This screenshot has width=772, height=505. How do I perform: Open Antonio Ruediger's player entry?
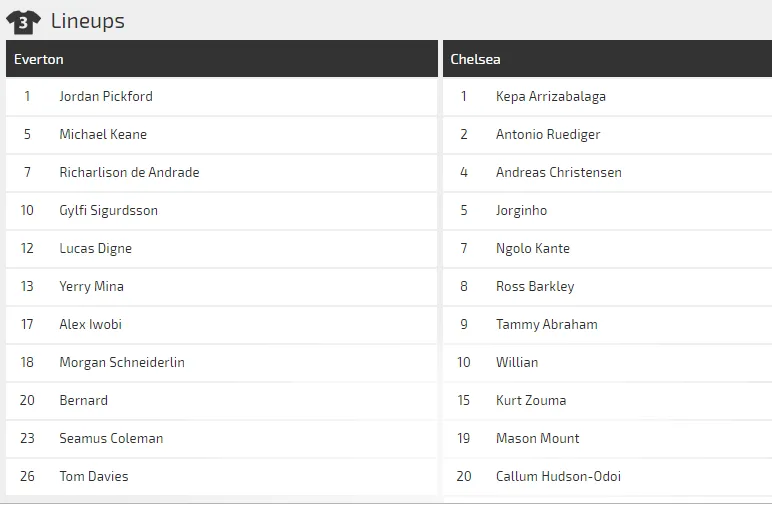coord(548,135)
